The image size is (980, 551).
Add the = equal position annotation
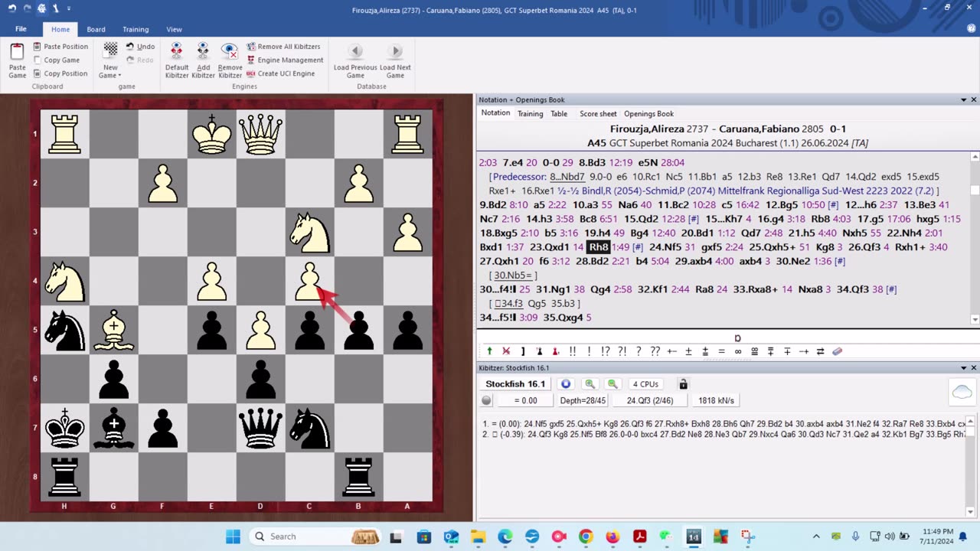pyautogui.click(x=721, y=351)
